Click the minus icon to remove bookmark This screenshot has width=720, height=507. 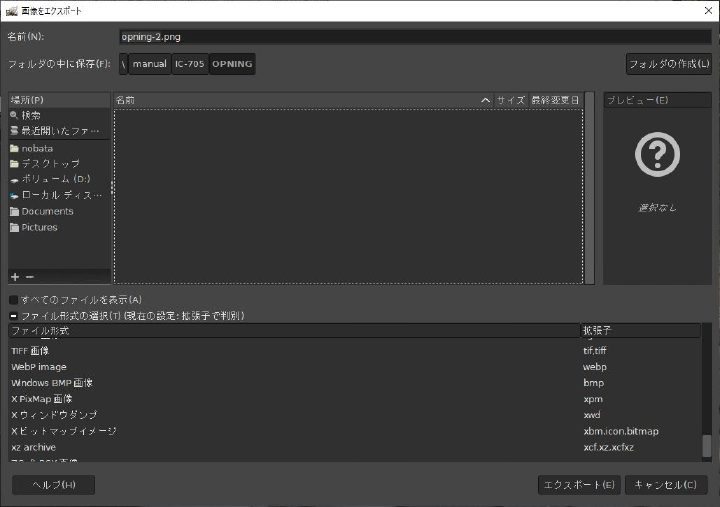tap(29, 276)
